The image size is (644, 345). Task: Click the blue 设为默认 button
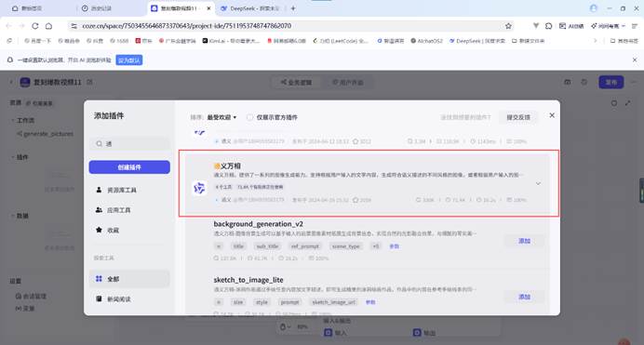click(x=129, y=60)
